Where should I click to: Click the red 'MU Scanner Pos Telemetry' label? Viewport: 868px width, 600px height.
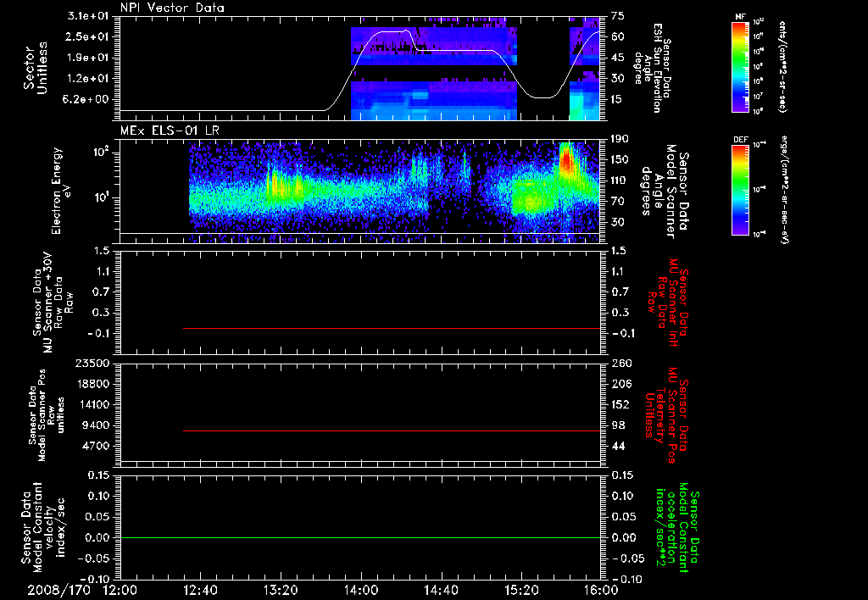tap(668, 415)
